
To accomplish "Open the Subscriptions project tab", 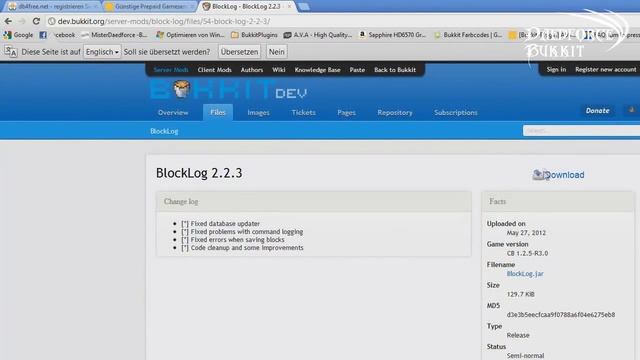I will pos(456,112).
